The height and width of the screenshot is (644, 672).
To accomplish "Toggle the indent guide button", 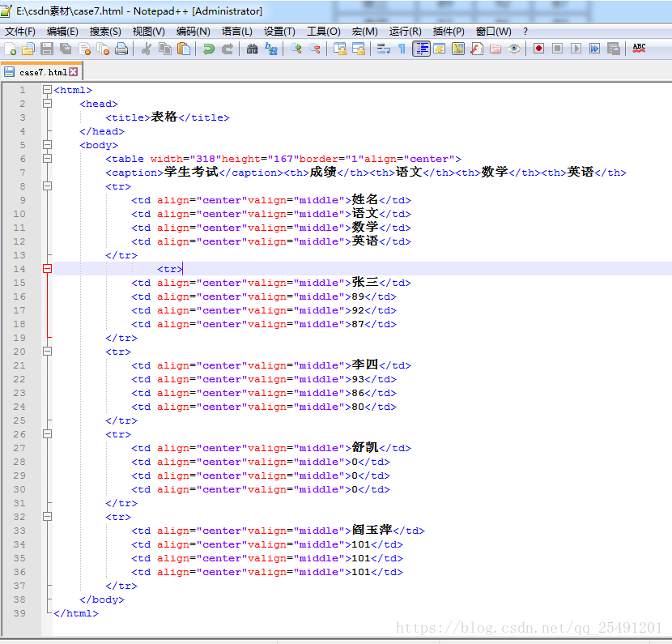I will pos(421,49).
